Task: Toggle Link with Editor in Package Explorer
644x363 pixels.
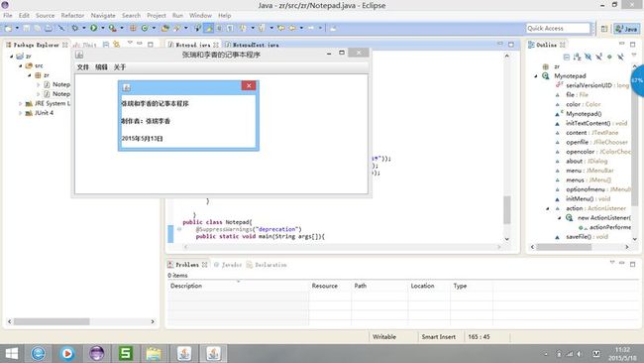Action: click(x=117, y=45)
